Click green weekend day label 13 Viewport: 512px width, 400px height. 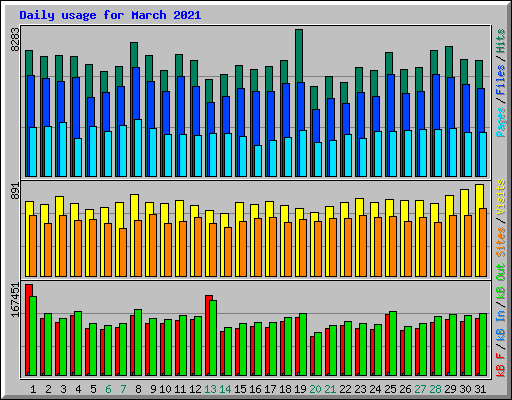pyautogui.click(x=210, y=389)
